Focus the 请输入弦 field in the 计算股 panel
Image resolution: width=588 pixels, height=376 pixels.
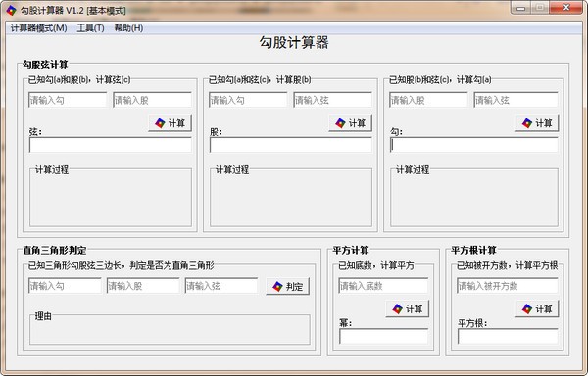332,100
